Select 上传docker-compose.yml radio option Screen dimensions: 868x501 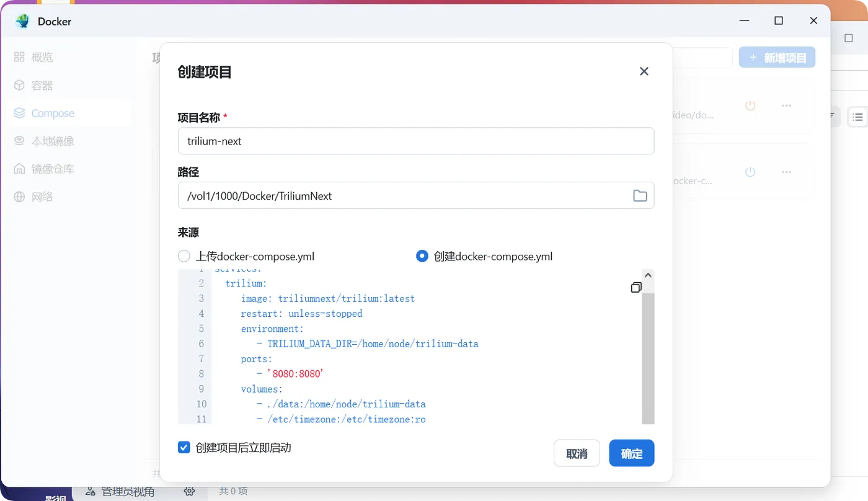tap(184, 256)
